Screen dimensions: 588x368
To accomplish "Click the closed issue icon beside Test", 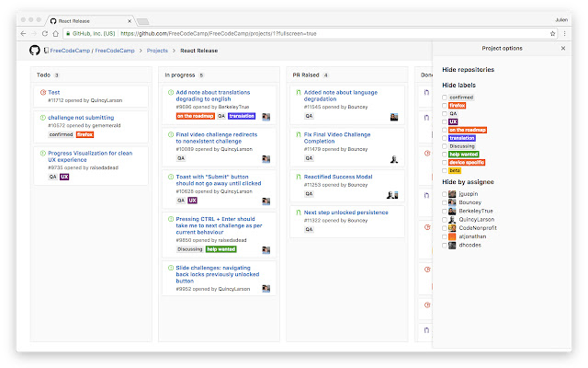I will [43, 92].
